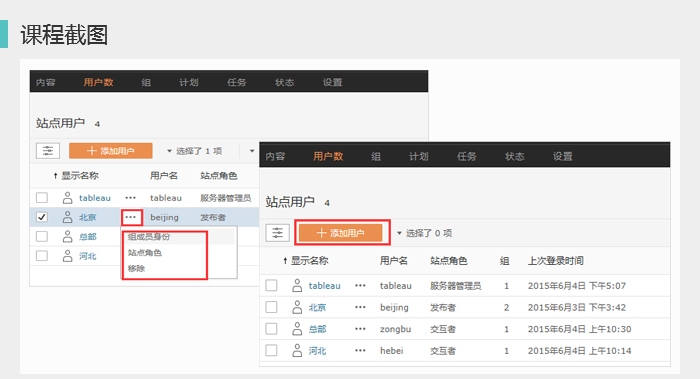The height and width of the screenshot is (379, 700).
Task: Open the 总部 user link in right window
Action: 317,329
